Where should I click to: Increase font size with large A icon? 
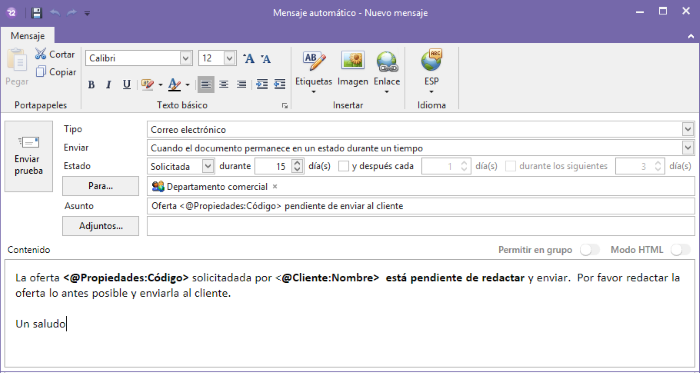pyautogui.click(x=249, y=58)
